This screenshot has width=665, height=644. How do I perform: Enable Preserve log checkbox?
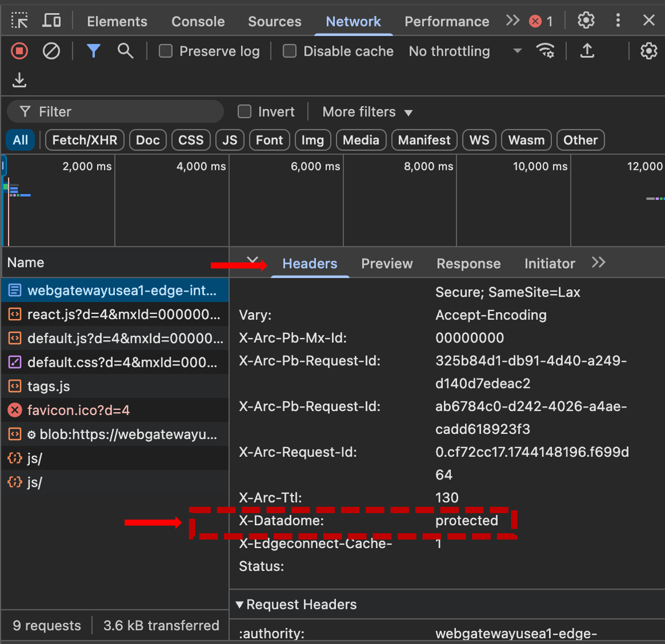(165, 51)
